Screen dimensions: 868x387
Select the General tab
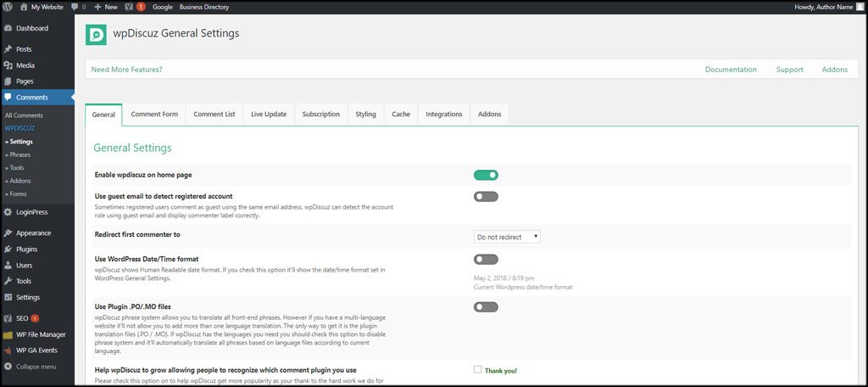pos(103,115)
